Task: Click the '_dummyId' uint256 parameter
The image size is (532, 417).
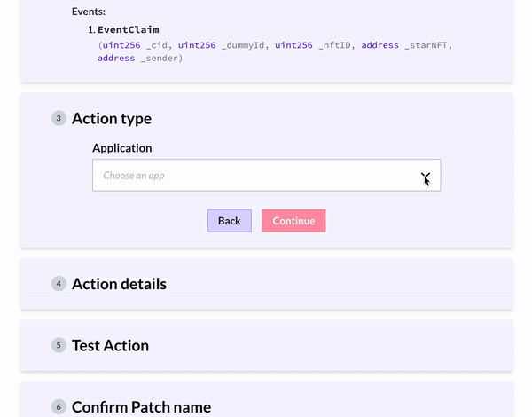Action: (x=240, y=44)
